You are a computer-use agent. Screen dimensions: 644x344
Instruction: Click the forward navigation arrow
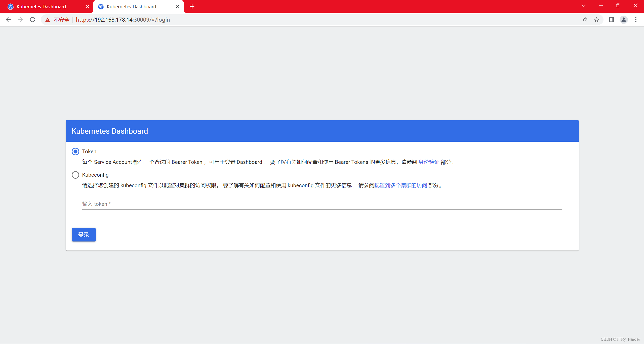coord(20,20)
